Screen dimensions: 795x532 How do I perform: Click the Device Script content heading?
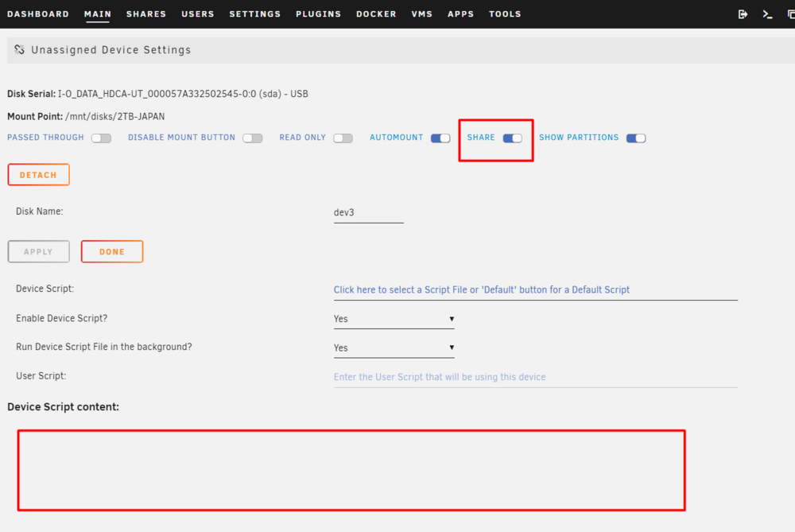click(x=64, y=406)
